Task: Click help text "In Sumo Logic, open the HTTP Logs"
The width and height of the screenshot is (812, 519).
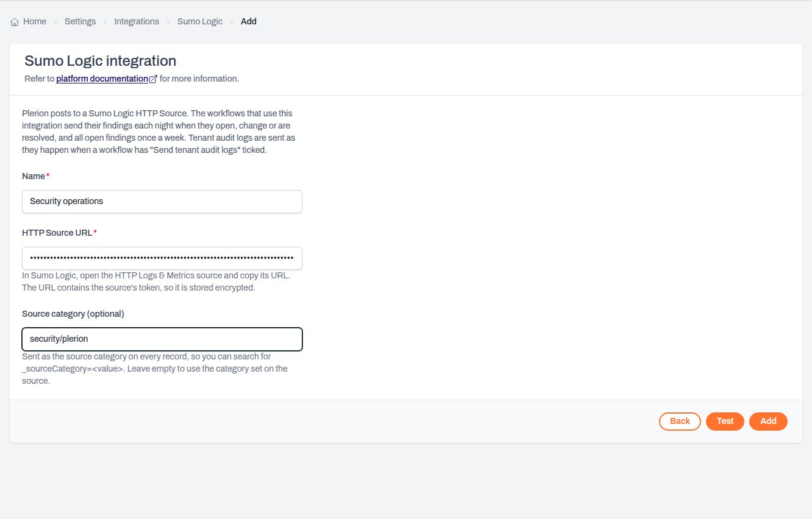Action: pos(156,281)
